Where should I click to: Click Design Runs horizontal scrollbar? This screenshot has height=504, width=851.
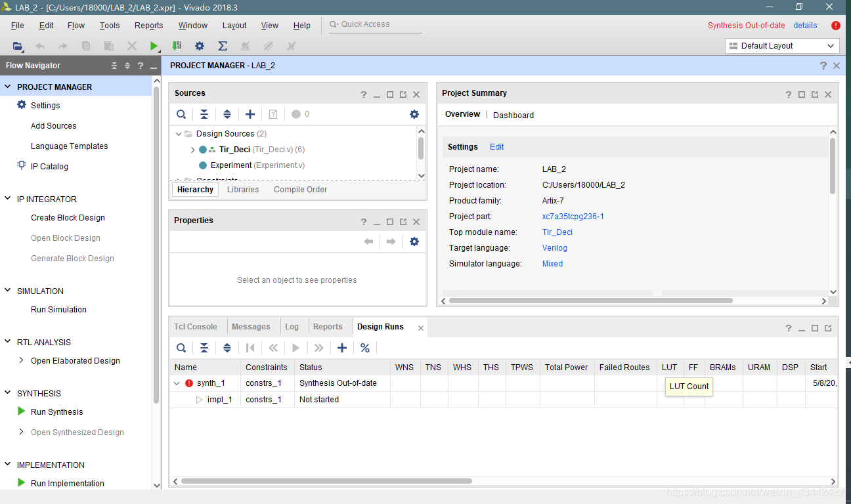click(x=326, y=481)
